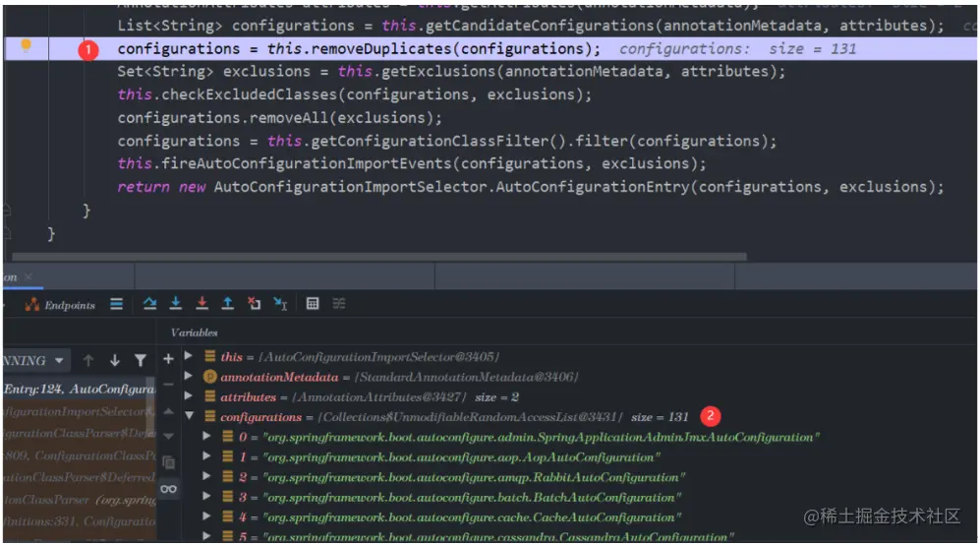Image resolution: width=980 pixels, height=545 pixels.
Task: Click the checkExcludedClasses method call
Action: pyautogui.click(x=250, y=94)
